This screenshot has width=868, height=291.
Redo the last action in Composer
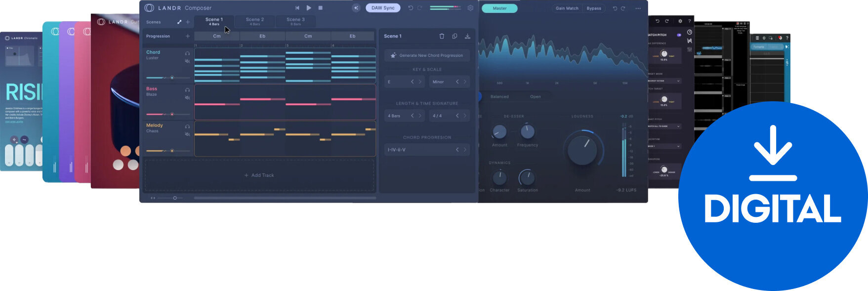pyautogui.click(x=420, y=8)
